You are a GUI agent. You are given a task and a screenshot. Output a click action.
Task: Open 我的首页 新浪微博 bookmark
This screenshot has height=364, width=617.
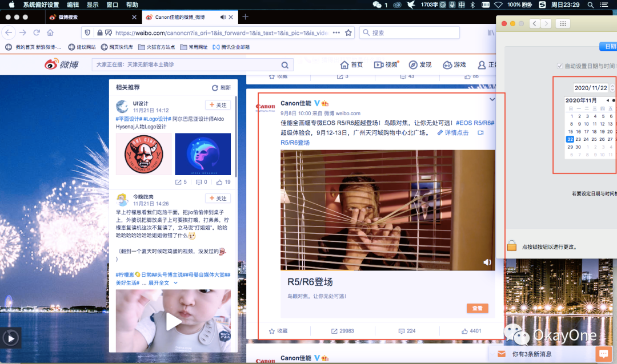point(34,47)
